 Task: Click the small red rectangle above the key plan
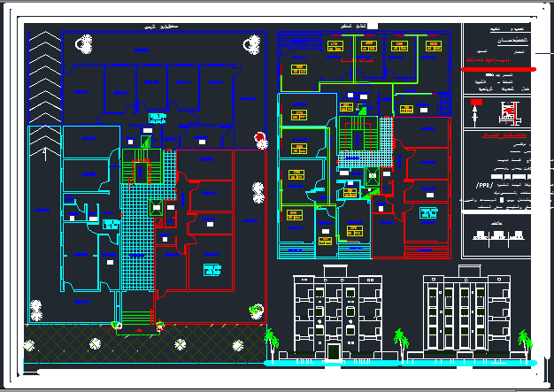(x=476, y=102)
